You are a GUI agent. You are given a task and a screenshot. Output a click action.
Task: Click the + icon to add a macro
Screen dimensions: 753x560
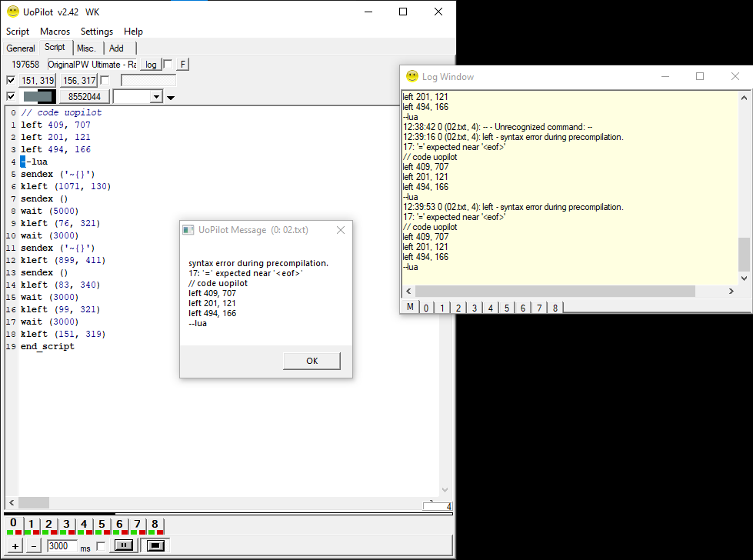point(15,547)
